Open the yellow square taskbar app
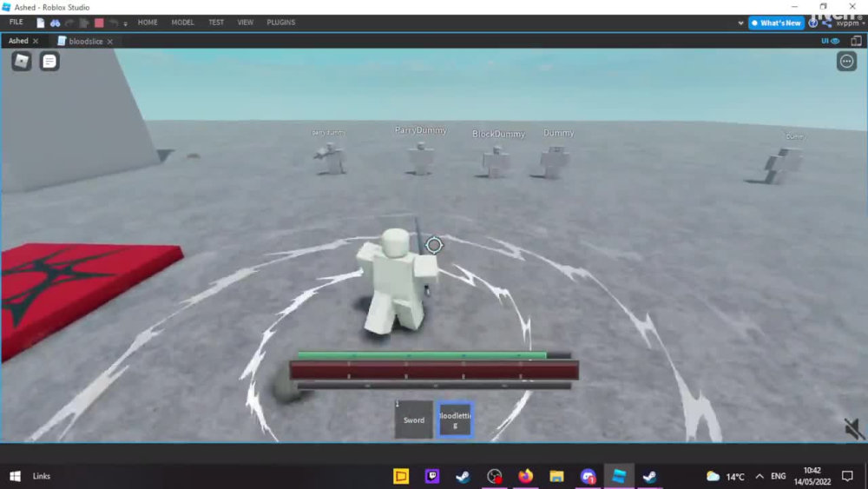 click(401, 476)
